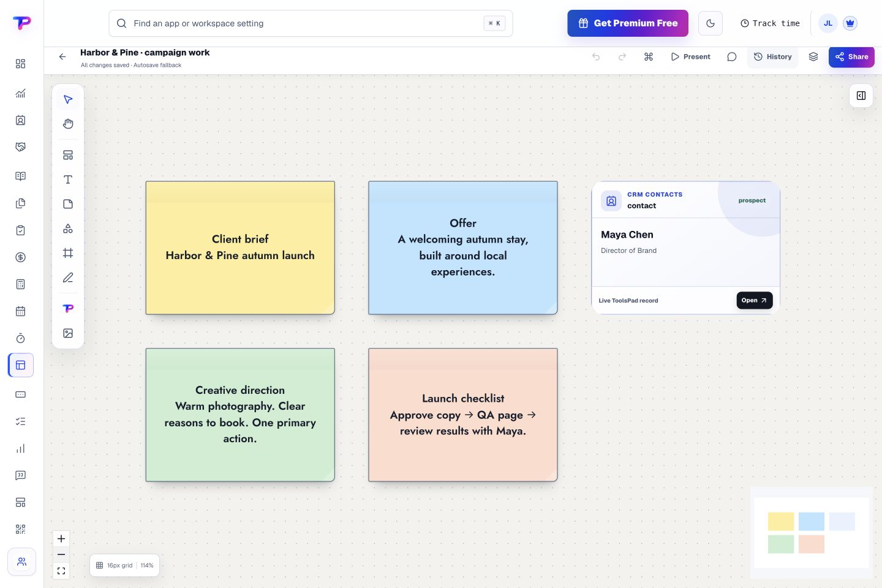Open the checklist tasks app in sidebar
This screenshot has width=882, height=588.
pos(20,421)
